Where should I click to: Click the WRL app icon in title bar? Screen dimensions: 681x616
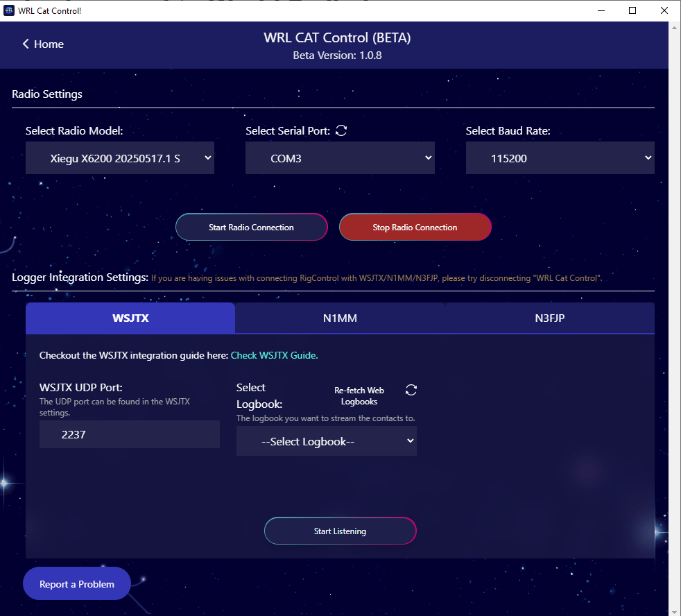(9, 10)
